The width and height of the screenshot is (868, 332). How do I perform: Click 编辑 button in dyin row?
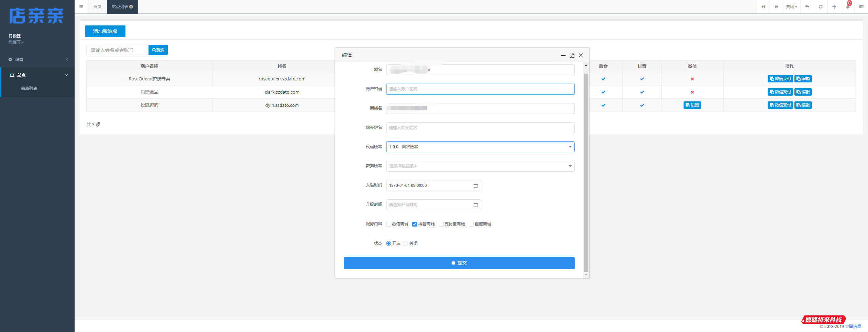[x=803, y=105]
